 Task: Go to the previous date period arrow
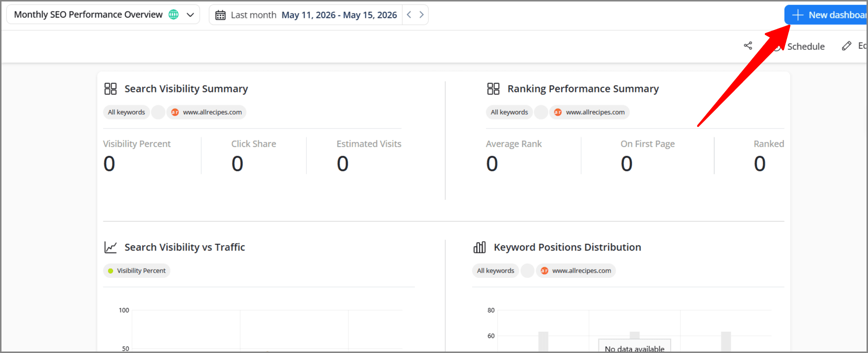pos(409,15)
